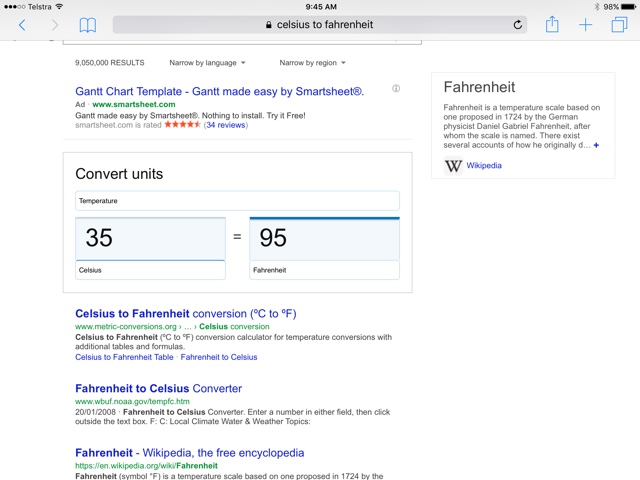Click the Convert units heading

pyautogui.click(x=119, y=174)
